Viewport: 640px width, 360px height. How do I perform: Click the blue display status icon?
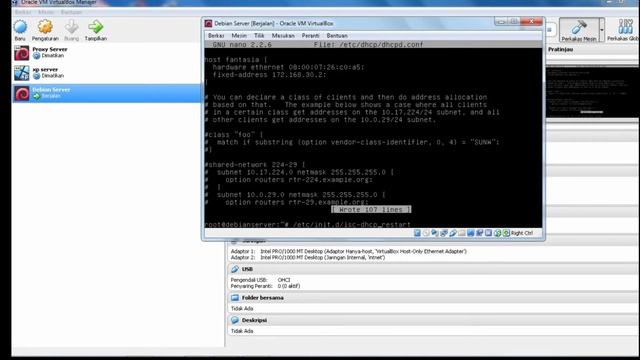(x=471, y=233)
